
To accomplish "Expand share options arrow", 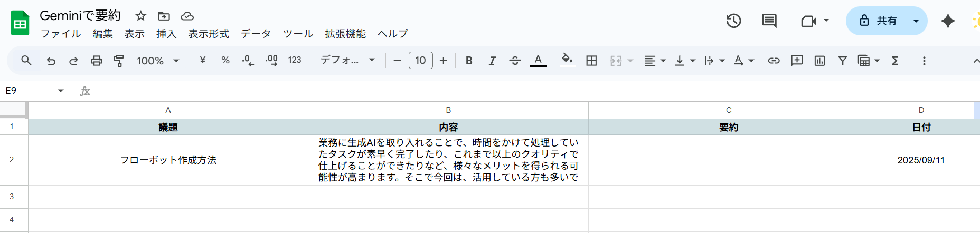I will tap(916, 21).
